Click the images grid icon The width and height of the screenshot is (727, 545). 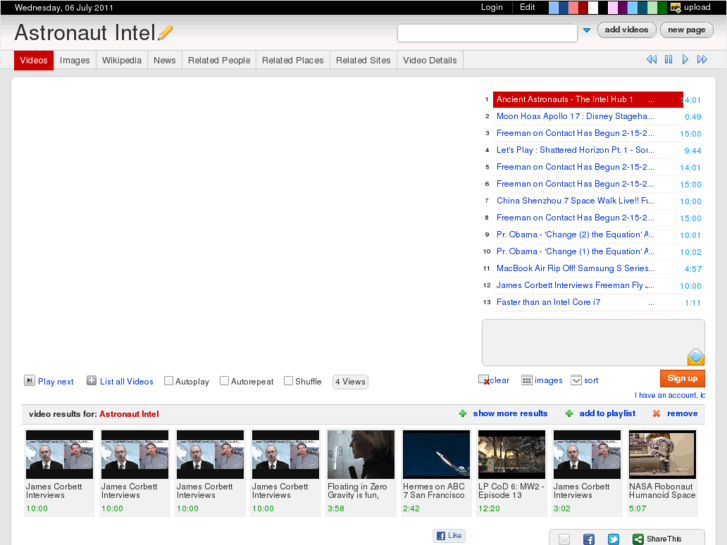[526, 380]
